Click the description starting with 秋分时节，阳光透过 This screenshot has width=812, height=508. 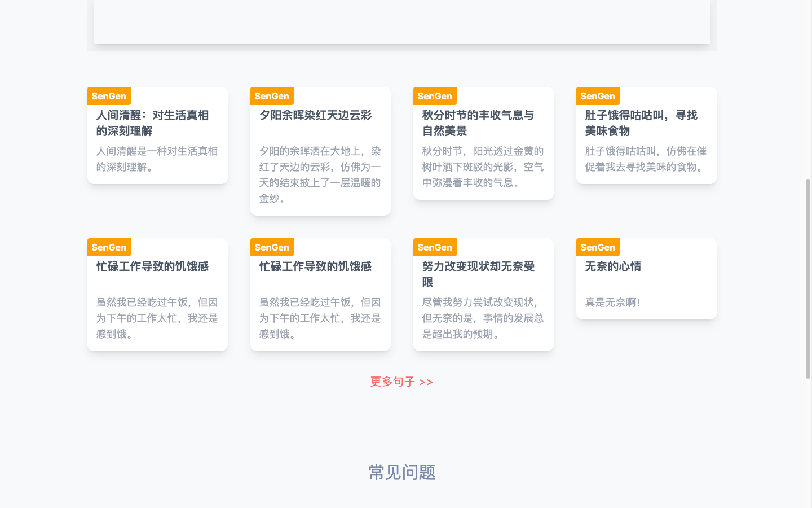coord(483,167)
